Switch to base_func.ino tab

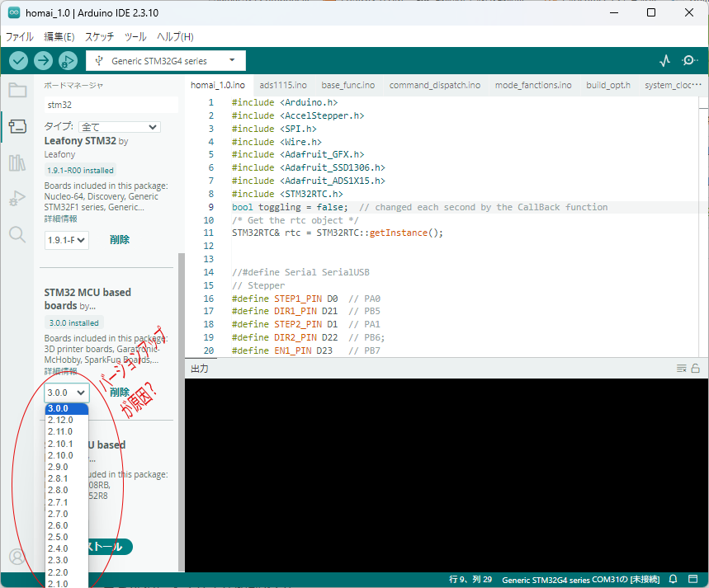(348, 85)
